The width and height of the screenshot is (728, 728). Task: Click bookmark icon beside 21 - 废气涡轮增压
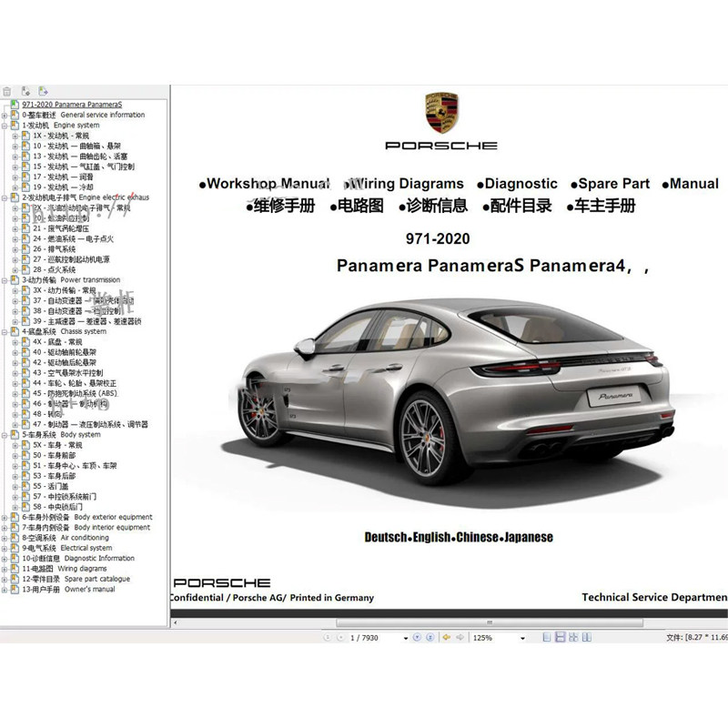[25, 228]
